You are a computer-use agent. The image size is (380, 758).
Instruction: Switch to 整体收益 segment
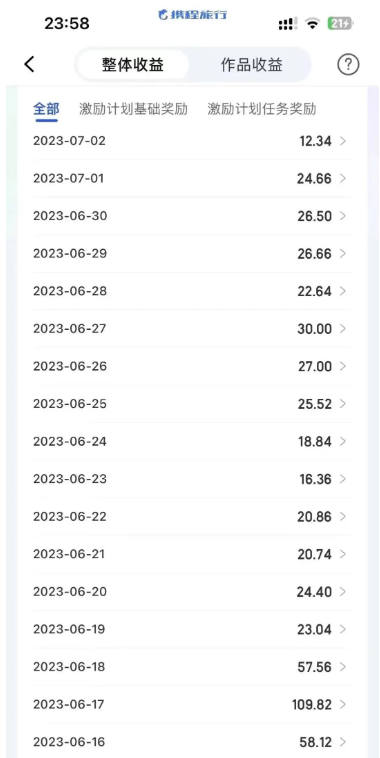[x=132, y=65]
